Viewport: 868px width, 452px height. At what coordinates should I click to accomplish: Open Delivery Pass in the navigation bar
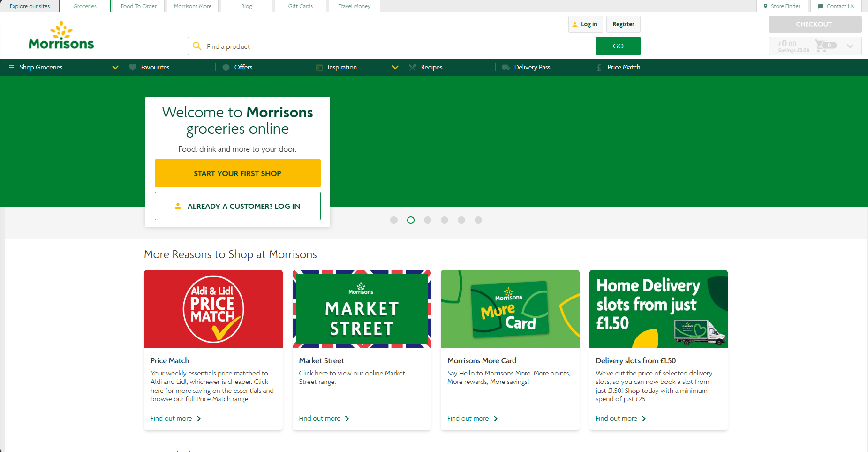click(x=532, y=67)
